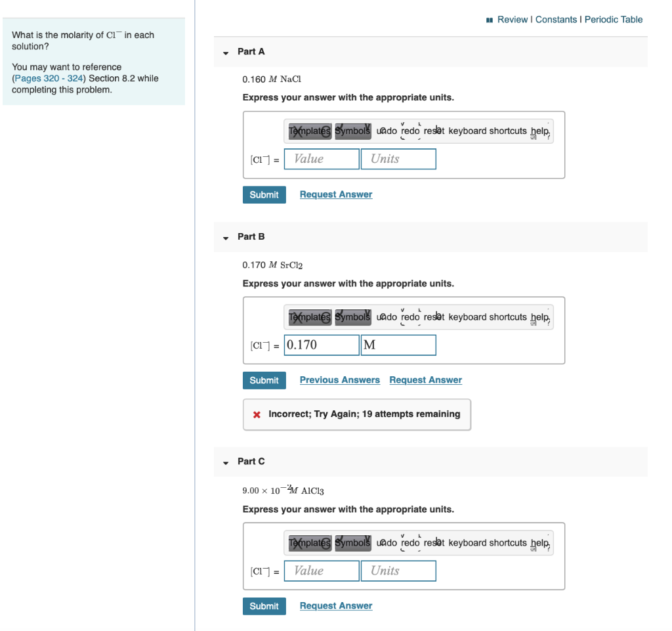The image size is (672, 631).
Task: Collapse Part B section
Action: coord(226,238)
